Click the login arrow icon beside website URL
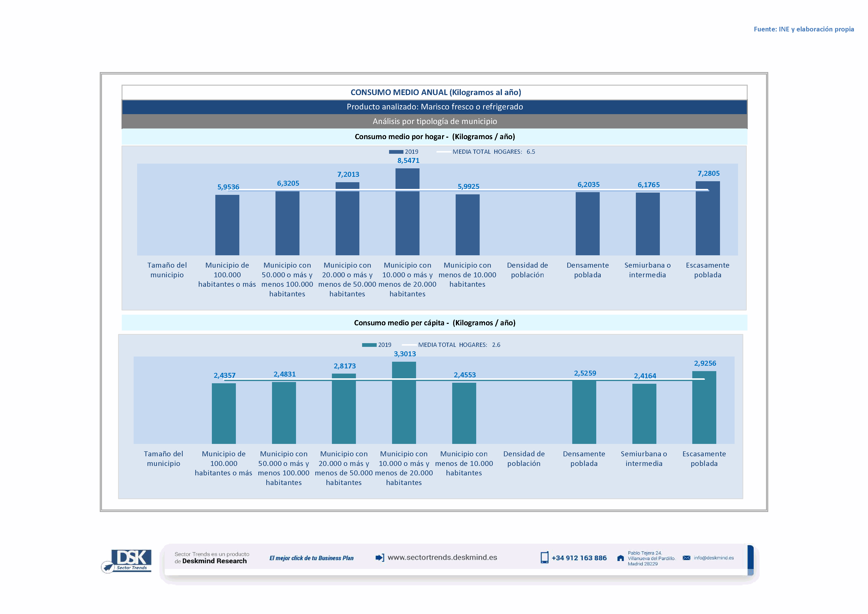This screenshot has width=868, height=614. (x=380, y=558)
